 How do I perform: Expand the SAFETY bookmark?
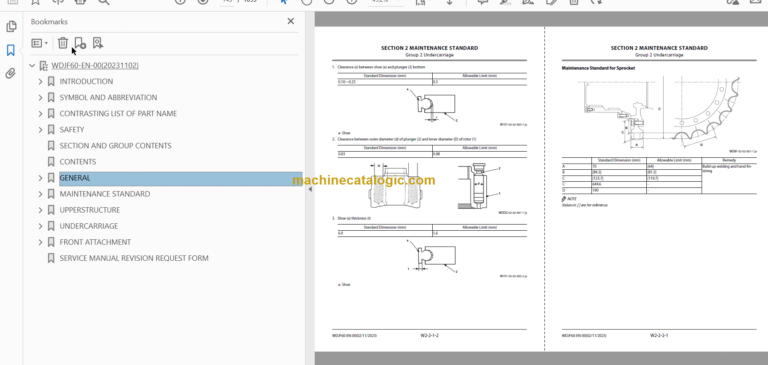[x=40, y=130]
